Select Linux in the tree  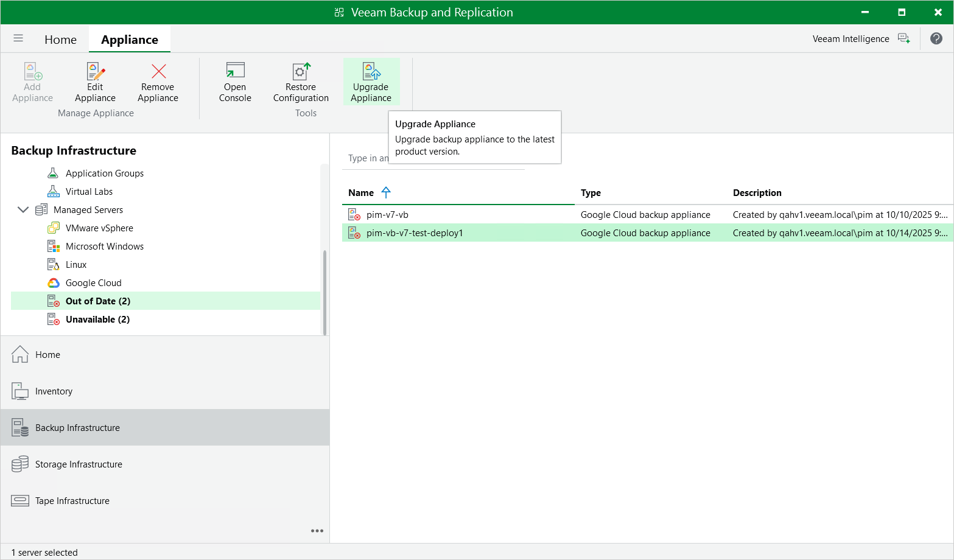coord(76,264)
